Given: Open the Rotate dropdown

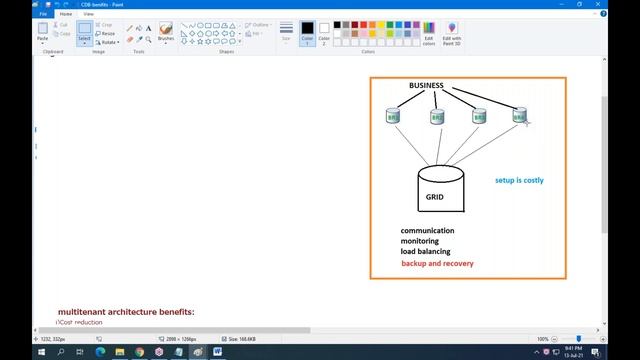Looking at the screenshot, I should [108, 42].
